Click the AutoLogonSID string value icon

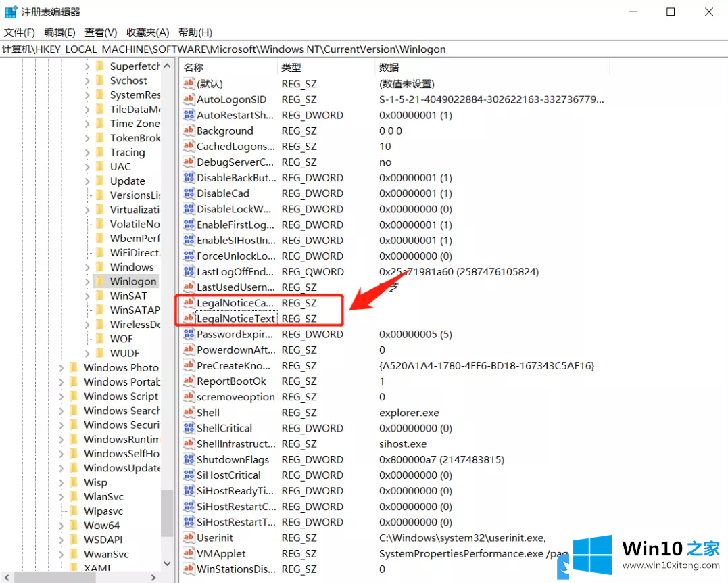189,99
